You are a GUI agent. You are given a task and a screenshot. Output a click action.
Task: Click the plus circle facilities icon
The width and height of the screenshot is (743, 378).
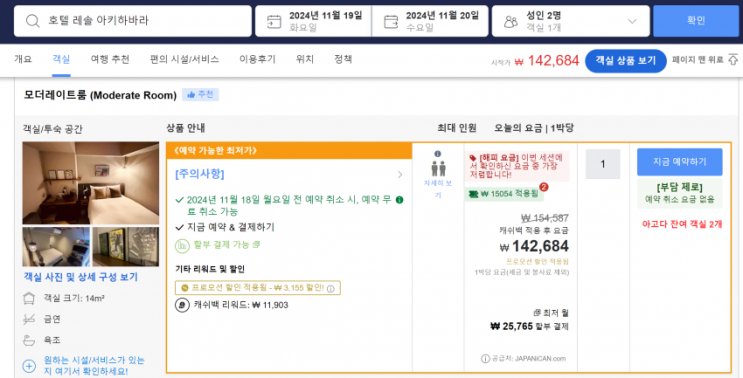(x=29, y=366)
